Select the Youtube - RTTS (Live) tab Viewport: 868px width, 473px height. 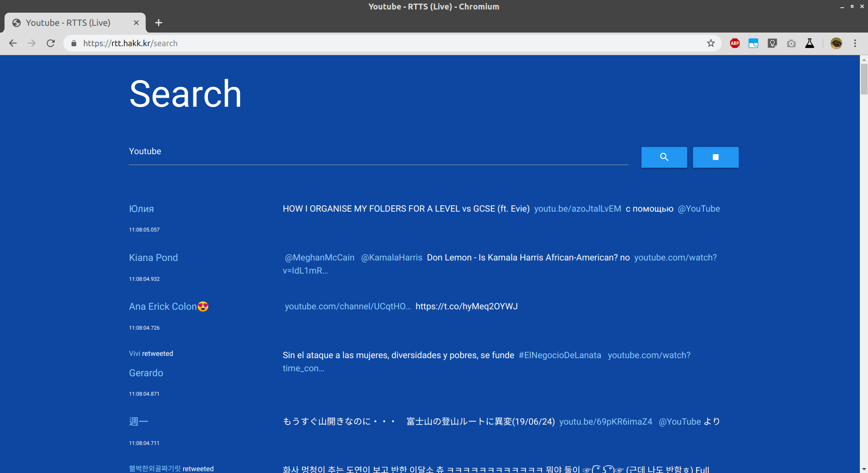coord(75,23)
